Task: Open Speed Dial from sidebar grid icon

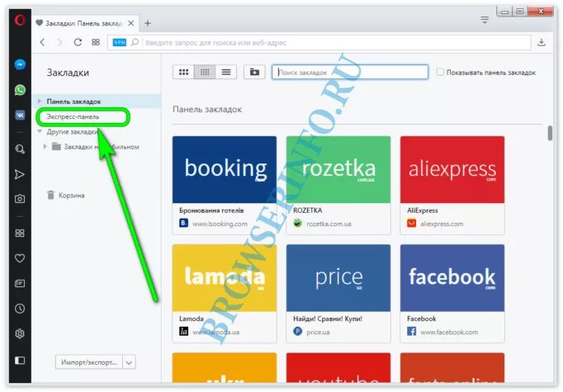Action: point(20,234)
